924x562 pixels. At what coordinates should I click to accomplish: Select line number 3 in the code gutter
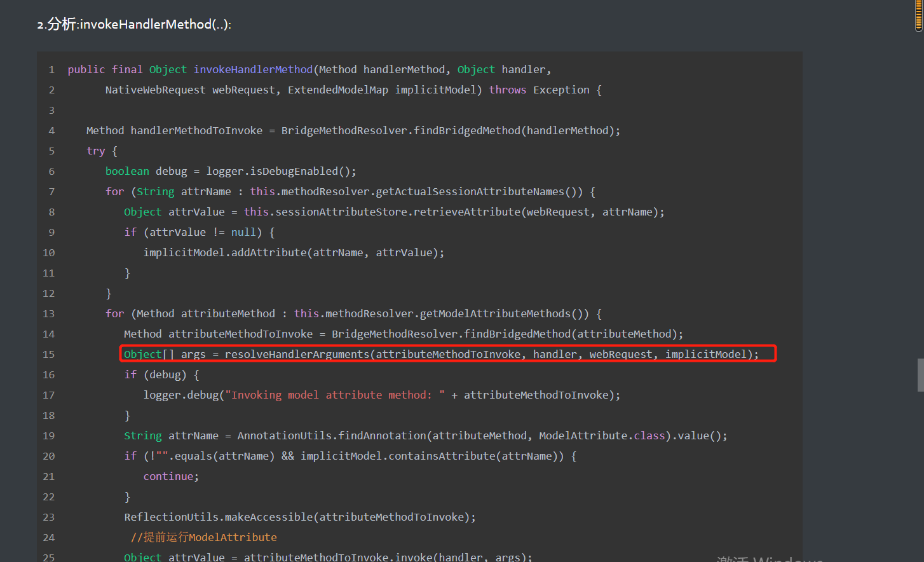(51, 110)
